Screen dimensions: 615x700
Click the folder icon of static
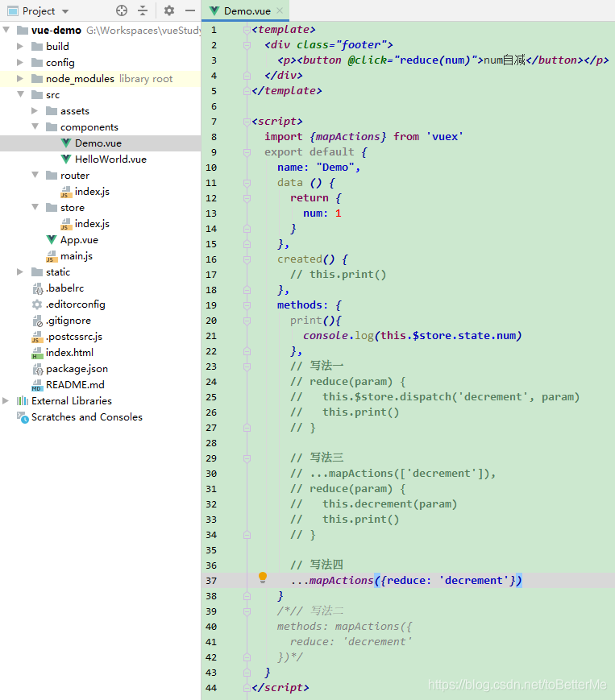pyautogui.click(x=37, y=271)
